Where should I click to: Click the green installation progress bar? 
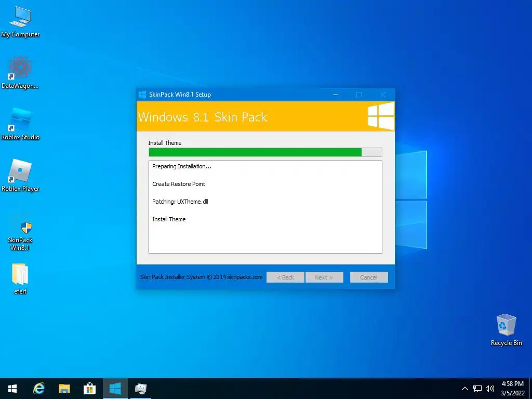265,152
